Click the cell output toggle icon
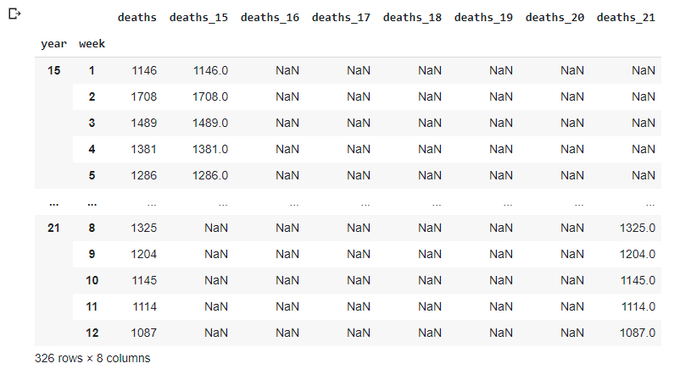680x369 pixels. coord(14,14)
